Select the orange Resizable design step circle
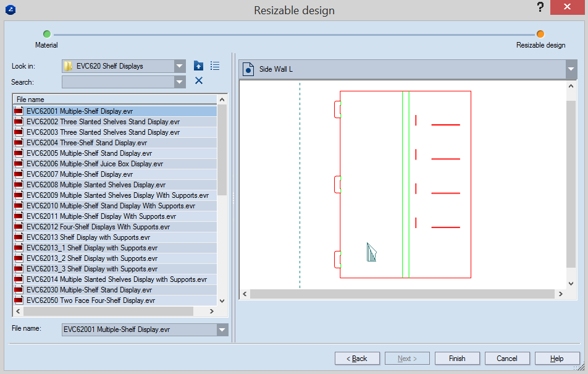 tap(540, 34)
